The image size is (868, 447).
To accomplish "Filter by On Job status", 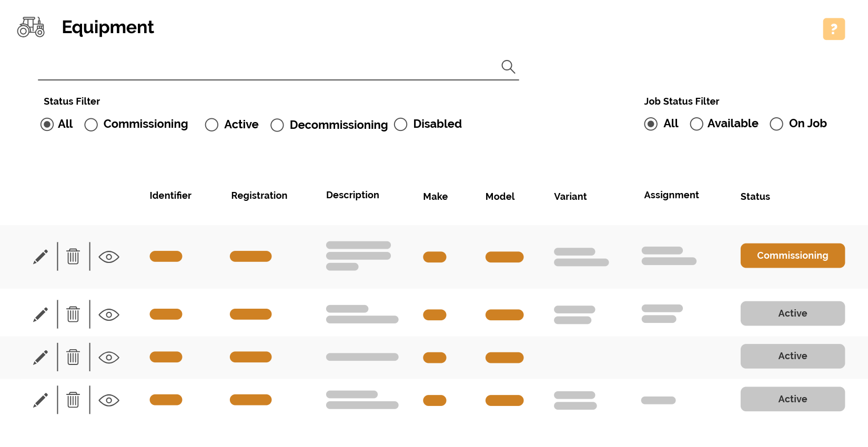I will (776, 124).
